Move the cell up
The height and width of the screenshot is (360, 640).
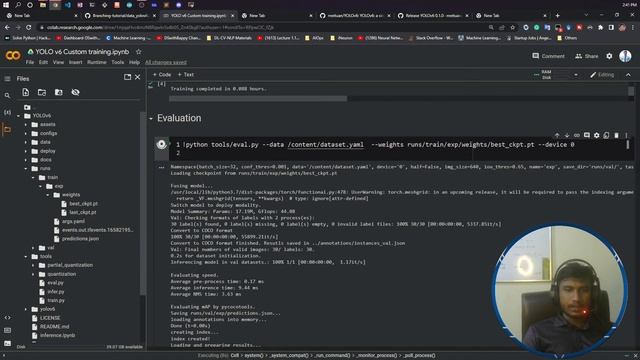557,135
